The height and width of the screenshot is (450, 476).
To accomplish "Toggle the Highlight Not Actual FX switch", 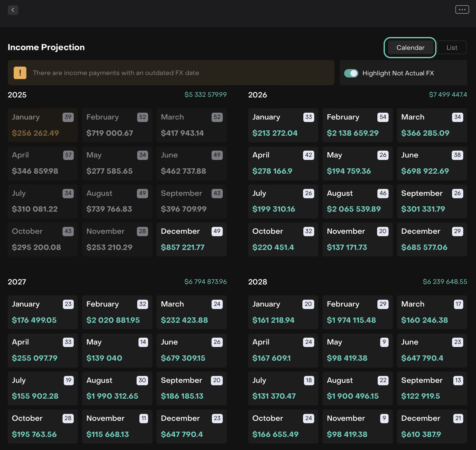I will [x=351, y=73].
